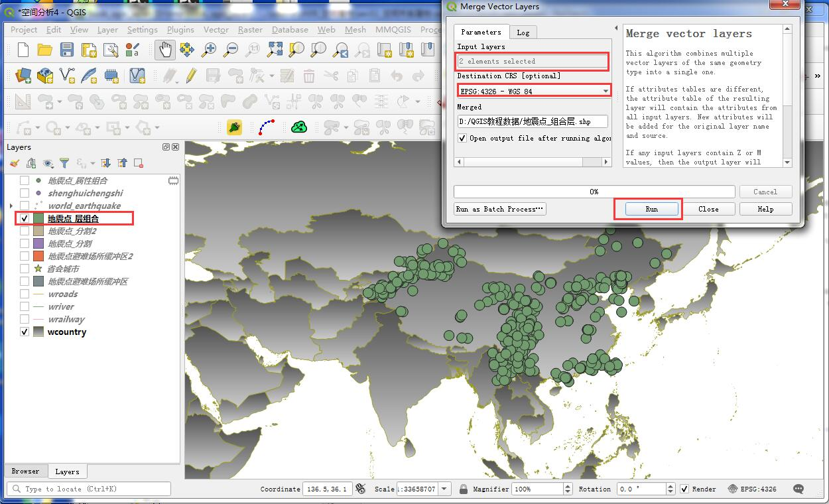The width and height of the screenshot is (829, 504).
Task: Select the Pan Map hand tool
Action: (165, 50)
